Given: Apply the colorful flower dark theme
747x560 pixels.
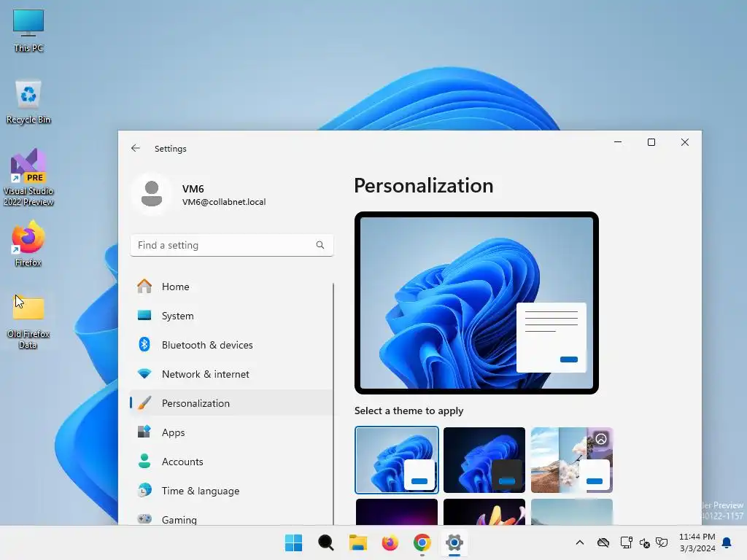Looking at the screenshot, I should click(x=484, y=512).
